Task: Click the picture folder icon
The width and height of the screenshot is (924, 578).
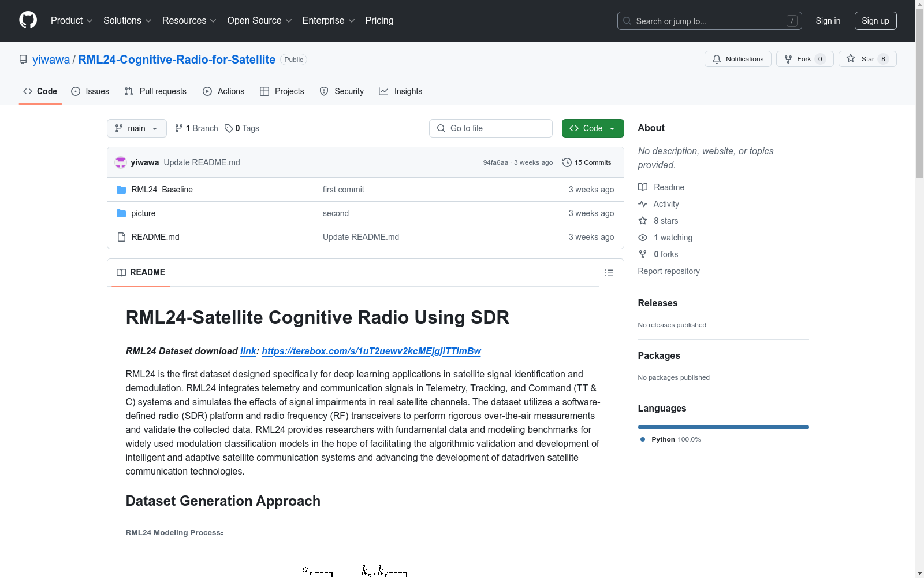Action: [121, 213]
